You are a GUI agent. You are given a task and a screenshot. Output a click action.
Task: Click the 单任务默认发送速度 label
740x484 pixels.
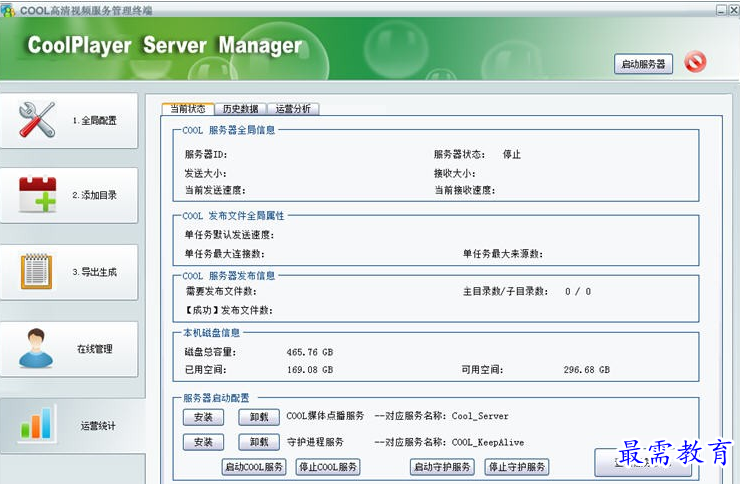[x=229, y=234]
